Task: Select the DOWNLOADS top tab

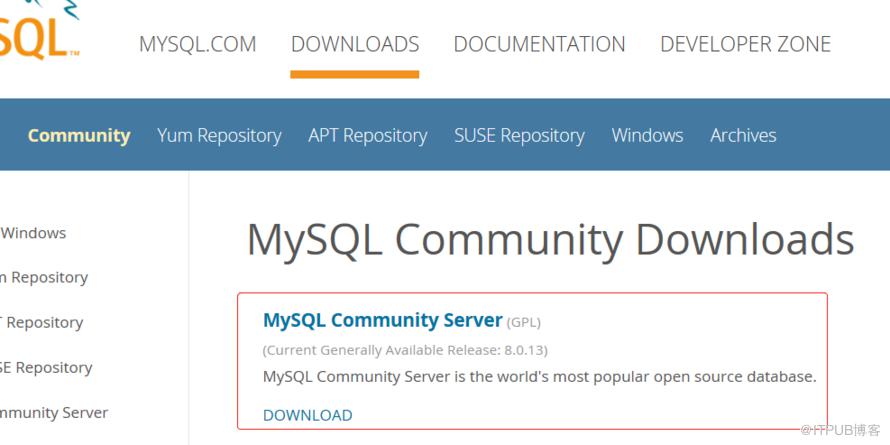Action: [355, 44]
